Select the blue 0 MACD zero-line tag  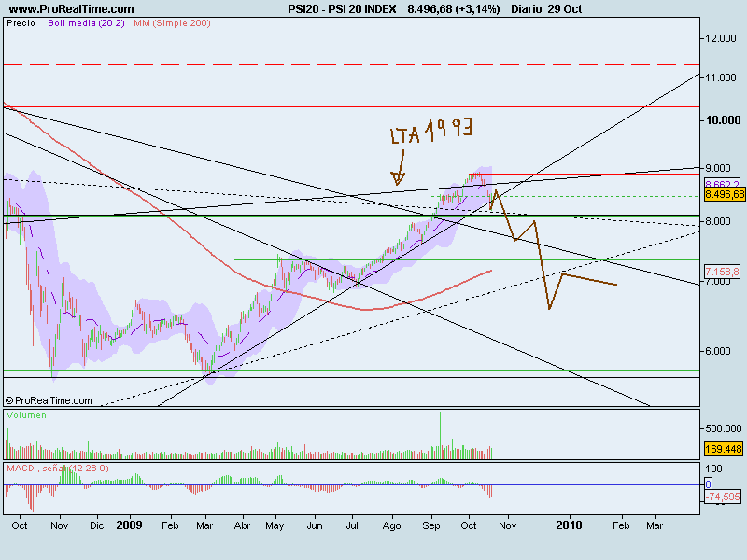pos(708,484)
